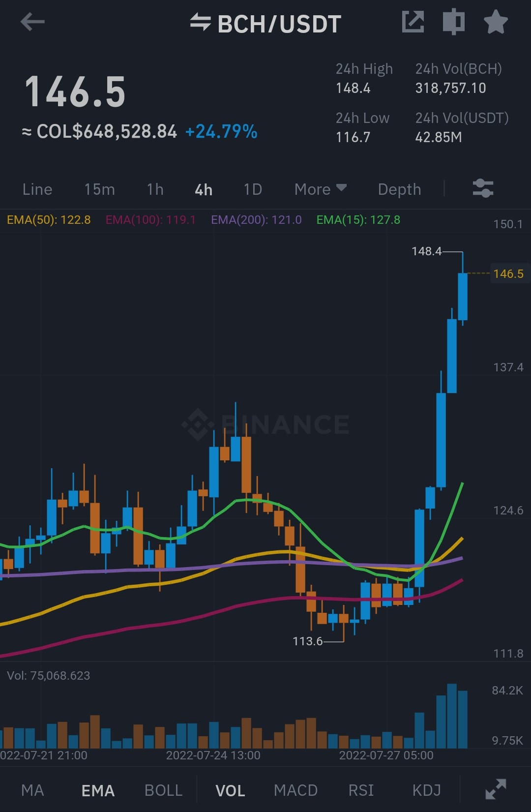531x812 pixels.
Task: Open chart settings sliders icon
Action: [x=483, y=188]
